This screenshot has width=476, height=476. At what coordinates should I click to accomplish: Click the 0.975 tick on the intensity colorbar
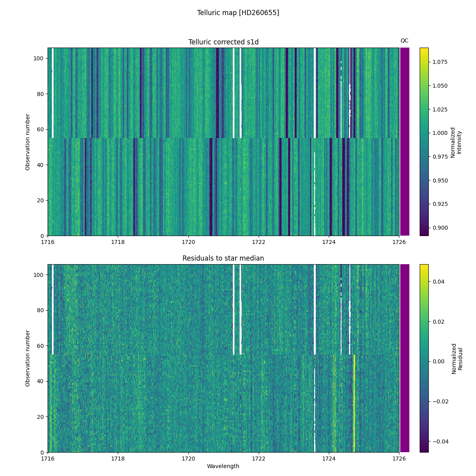pyautogui.click(x=440, y=157)
